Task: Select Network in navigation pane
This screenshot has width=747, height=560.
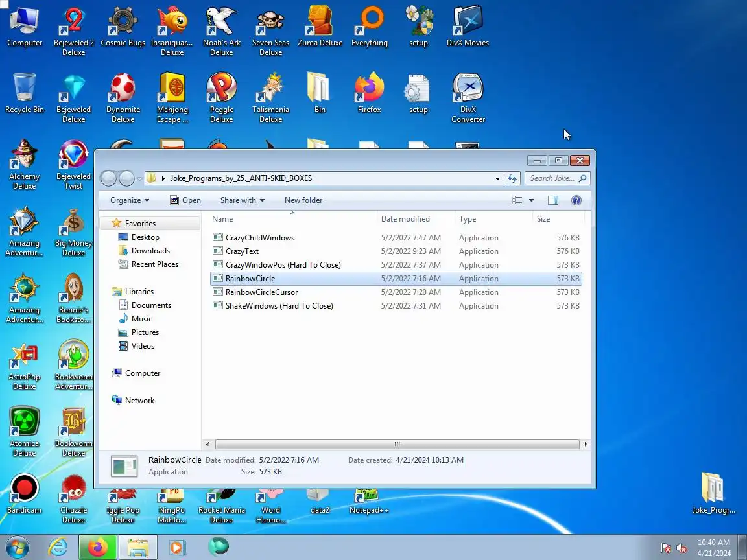Action: click(x=139, y=401)
